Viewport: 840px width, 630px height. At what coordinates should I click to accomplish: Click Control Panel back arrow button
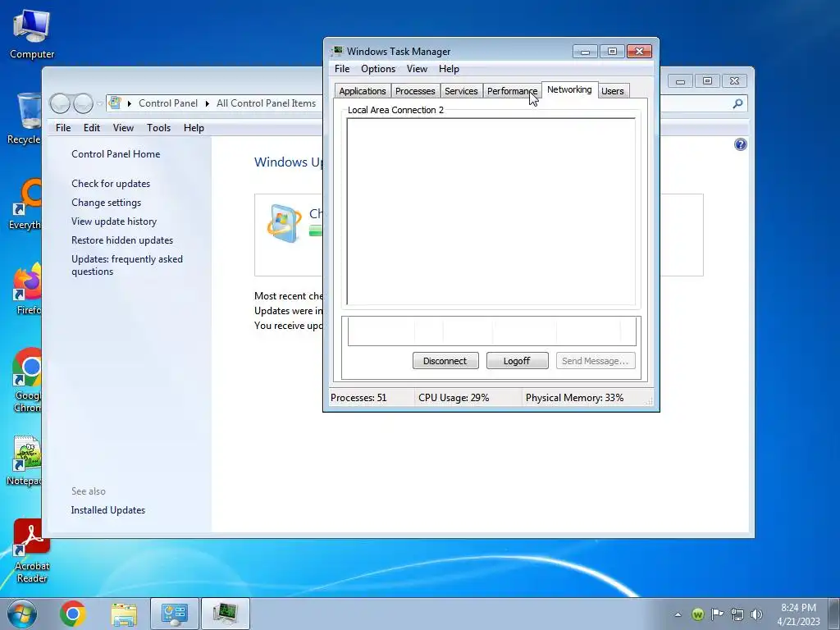(x=60, y=103)
